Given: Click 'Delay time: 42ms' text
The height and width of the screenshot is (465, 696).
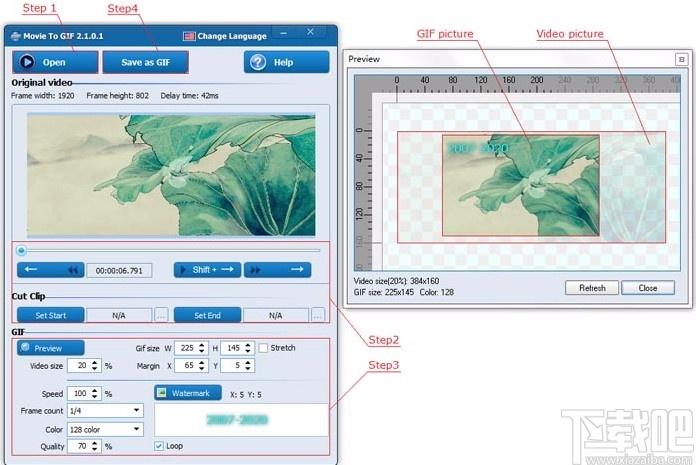Looking at the screenshot, I should tap(190, 95).
